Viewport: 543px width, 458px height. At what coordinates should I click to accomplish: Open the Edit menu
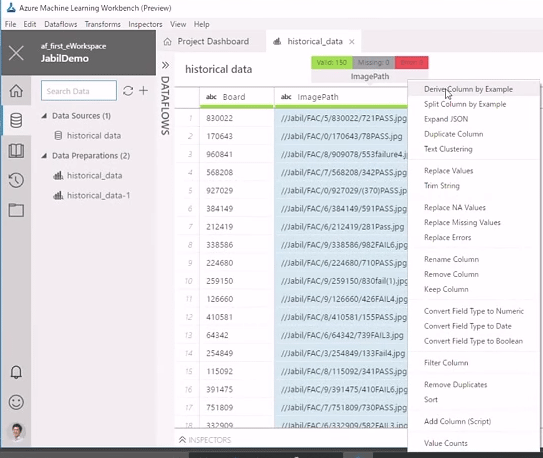(x=30, y=24)
